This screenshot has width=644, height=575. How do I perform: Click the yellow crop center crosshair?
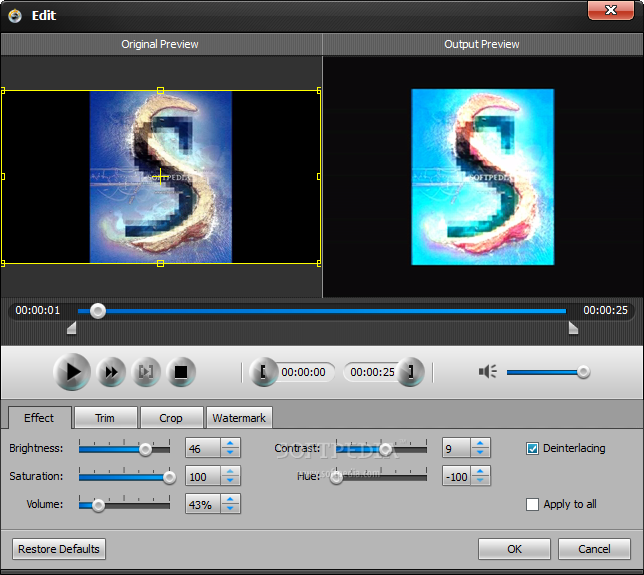(161, 177)
